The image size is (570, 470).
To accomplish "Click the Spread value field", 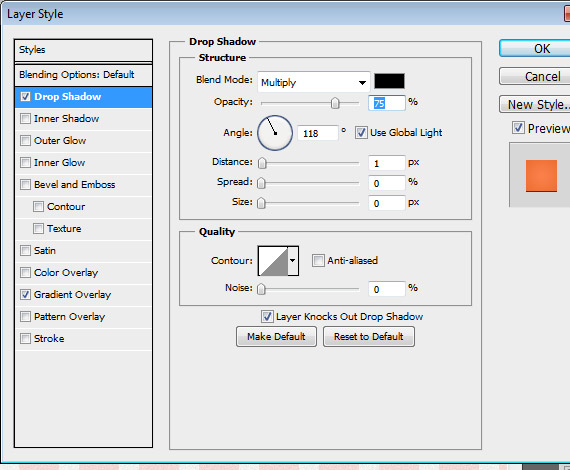I will pyautogui.click(x=387, y=183).
